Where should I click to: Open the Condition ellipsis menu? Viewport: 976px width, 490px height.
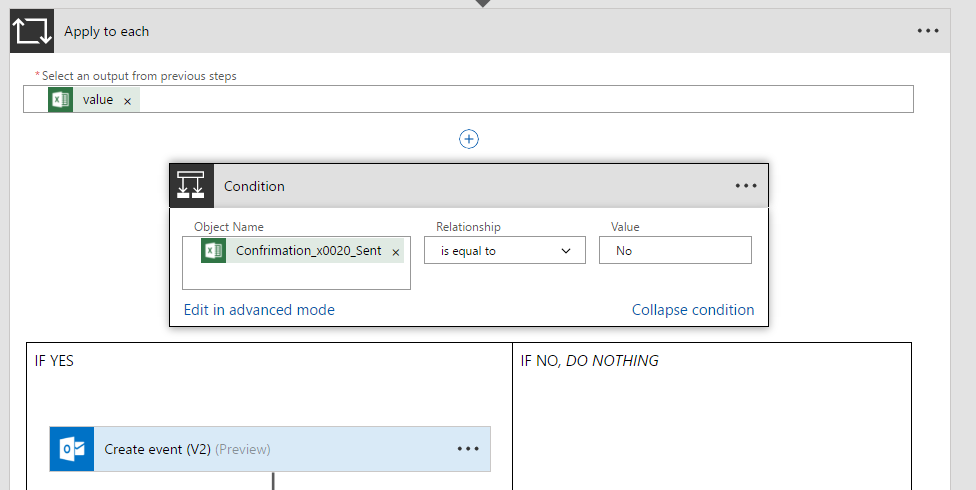(746, 186)
